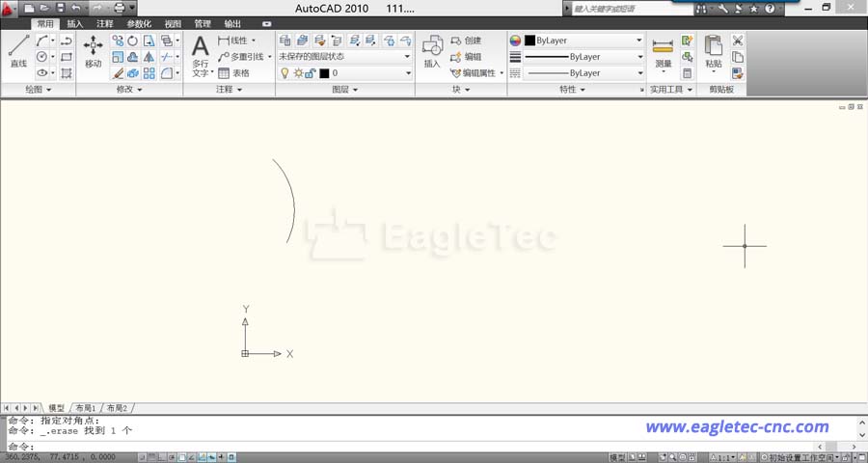Toggle the layer on/off lightbulb icon
The width and height of the screenshot is (868, 463).
coord(285,72)
